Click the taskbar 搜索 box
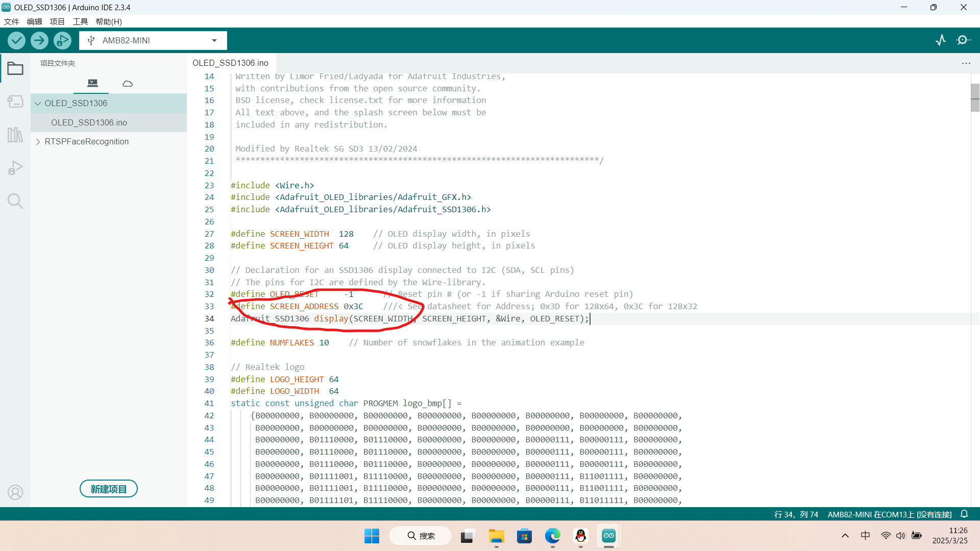The image size is (980, 551). (421, 536)
